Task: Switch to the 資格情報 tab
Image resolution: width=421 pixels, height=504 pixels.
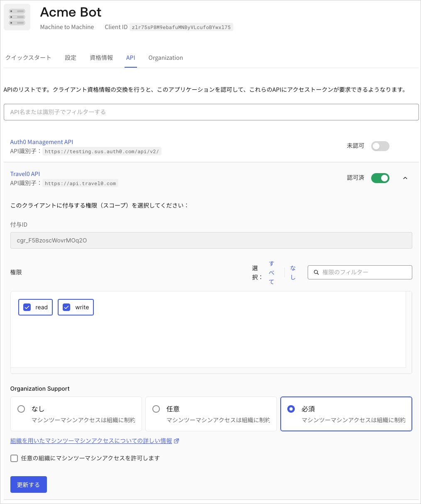Action: 101,58
